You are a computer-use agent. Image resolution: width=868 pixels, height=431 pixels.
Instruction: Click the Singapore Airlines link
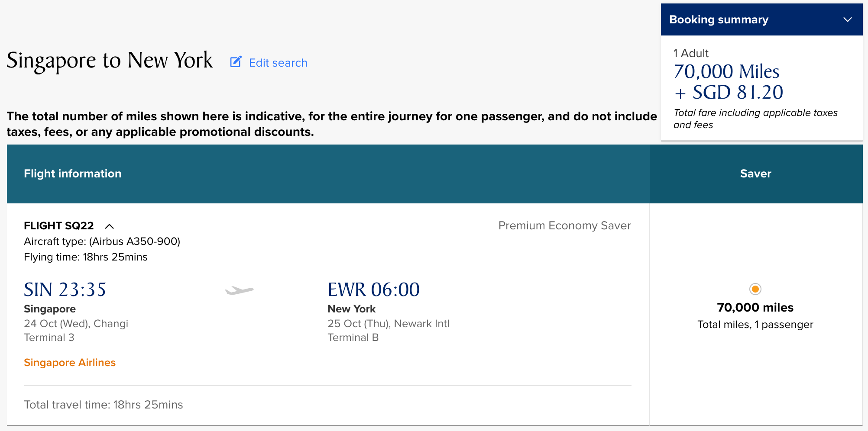(70, 363)
